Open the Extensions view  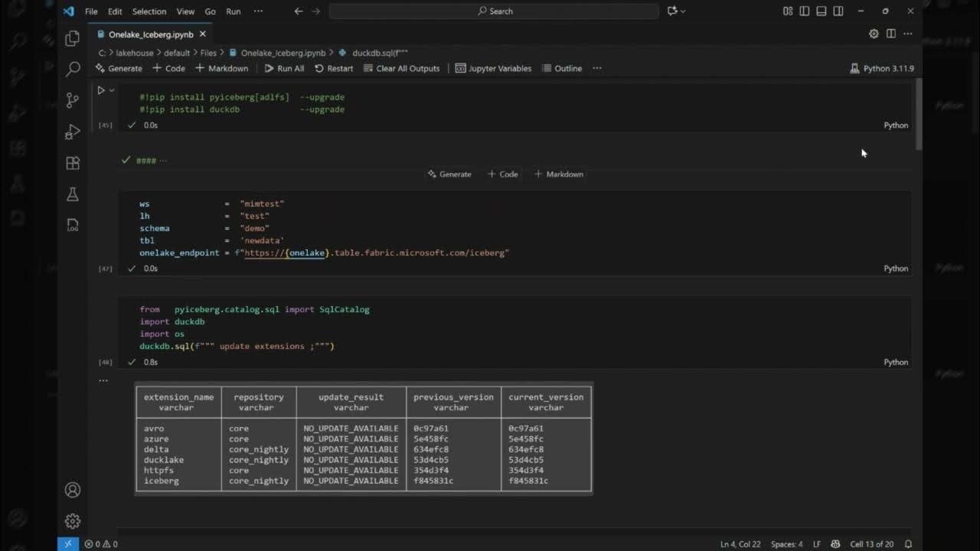73,163
